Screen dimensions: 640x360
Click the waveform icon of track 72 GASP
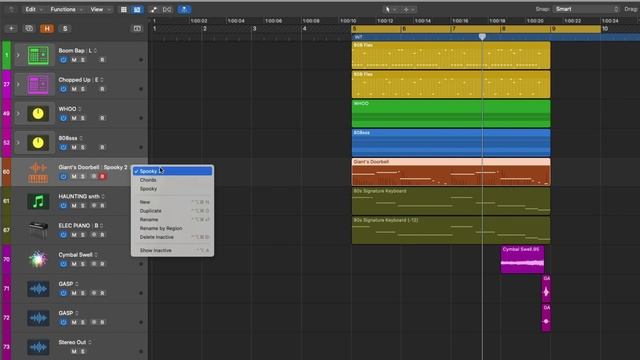pyautogui.click(x=38, y=318)
